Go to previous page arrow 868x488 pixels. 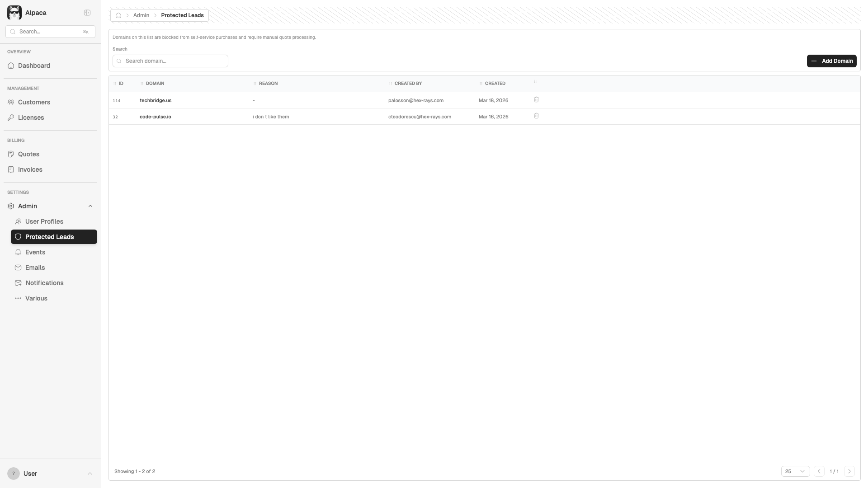point(819,471)
